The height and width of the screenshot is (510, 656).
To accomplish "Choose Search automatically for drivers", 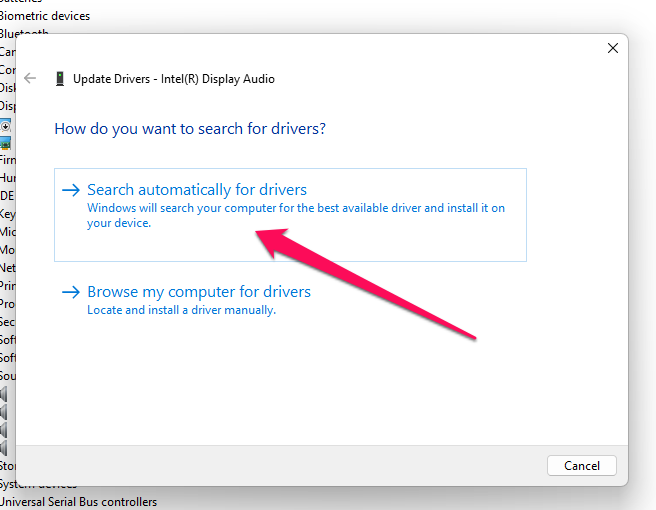I will pyautogui.click(x=290, y=215).
